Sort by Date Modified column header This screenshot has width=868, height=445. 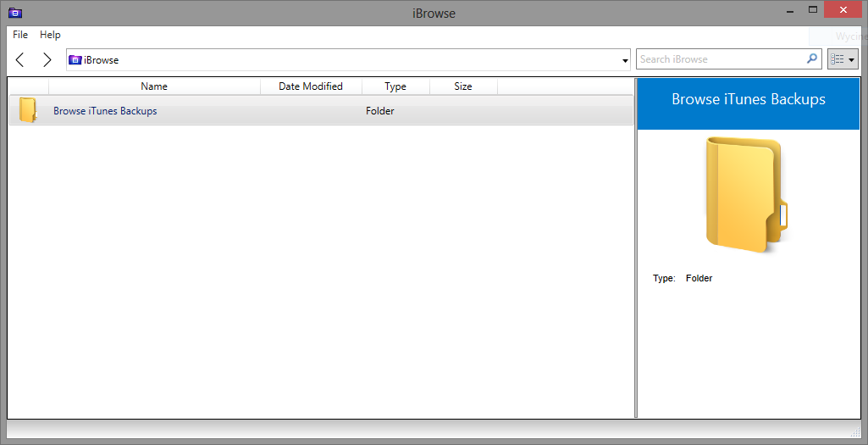click(x=311, y=86)
